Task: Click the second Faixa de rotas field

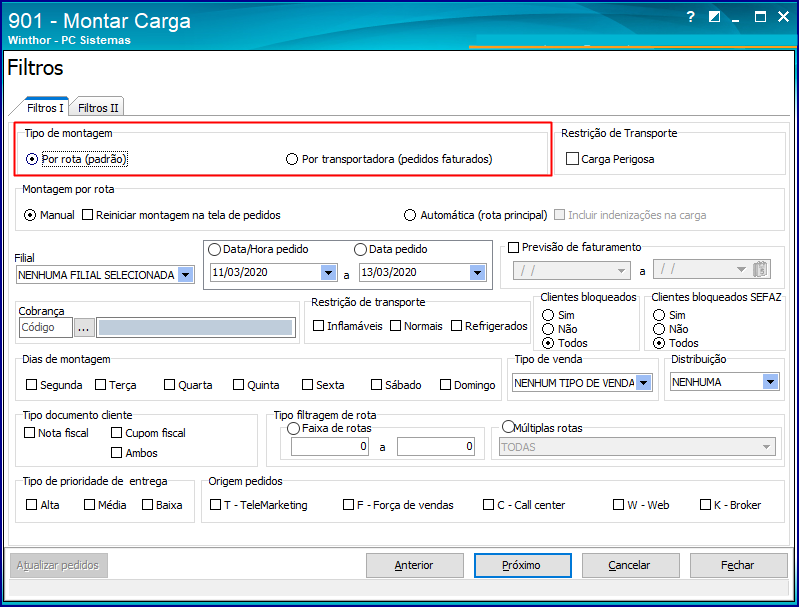Action: 436,446
